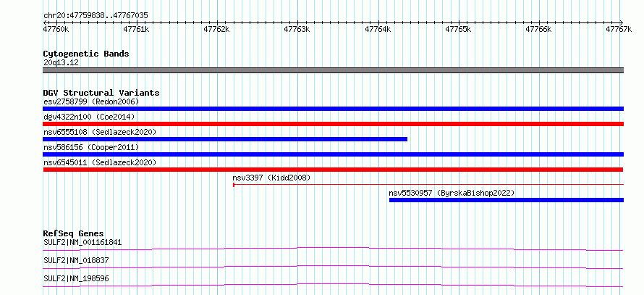This screenshot has width=644, height=295.
Task: Click the 47765k ruler tick label
Action: pyautogui.click(x=458, y=29)
